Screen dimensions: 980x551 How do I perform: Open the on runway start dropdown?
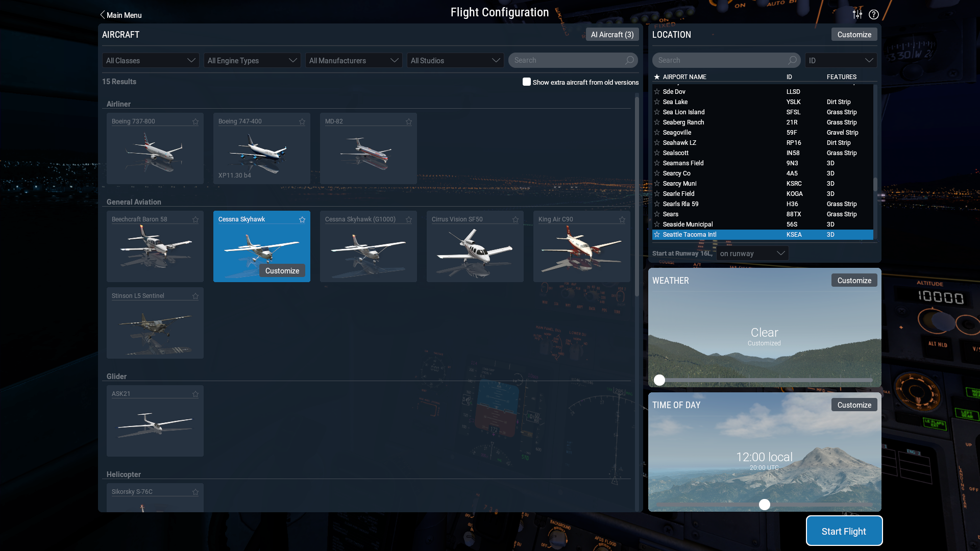click(x=752, y=253)
